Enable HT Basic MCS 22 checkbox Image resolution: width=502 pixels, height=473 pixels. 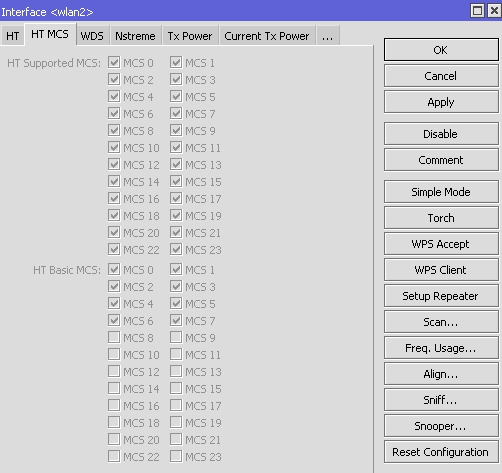[114, 456]
